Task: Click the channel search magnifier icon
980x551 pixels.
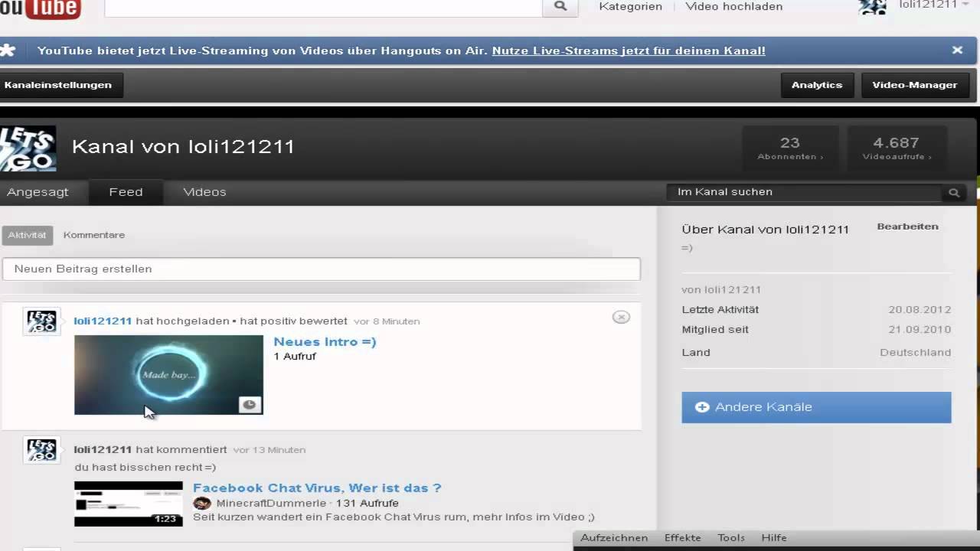Action: (x=954, y=193)
